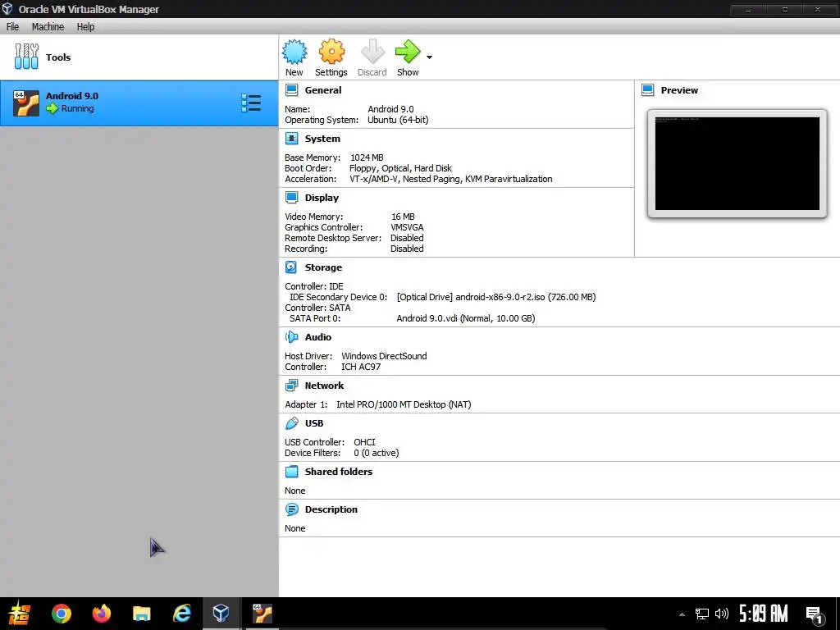Open the Audio settings header link
840x630 pixels.
click(318, 337)
